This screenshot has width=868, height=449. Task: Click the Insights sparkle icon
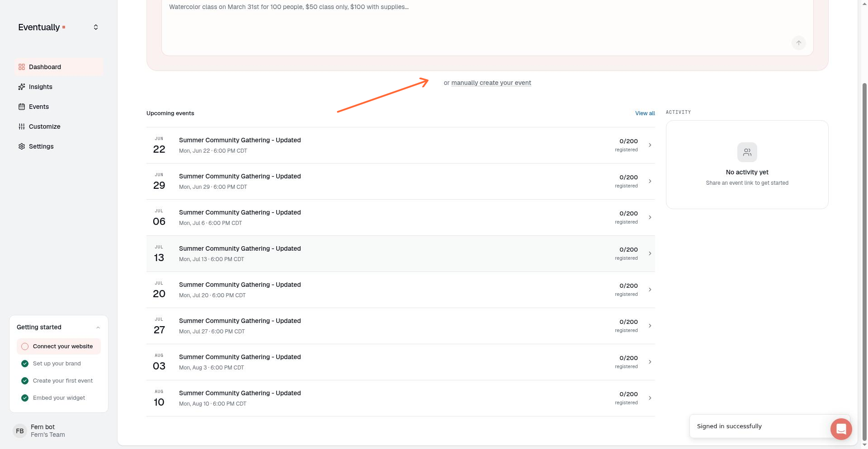click(x=22, y=87)
